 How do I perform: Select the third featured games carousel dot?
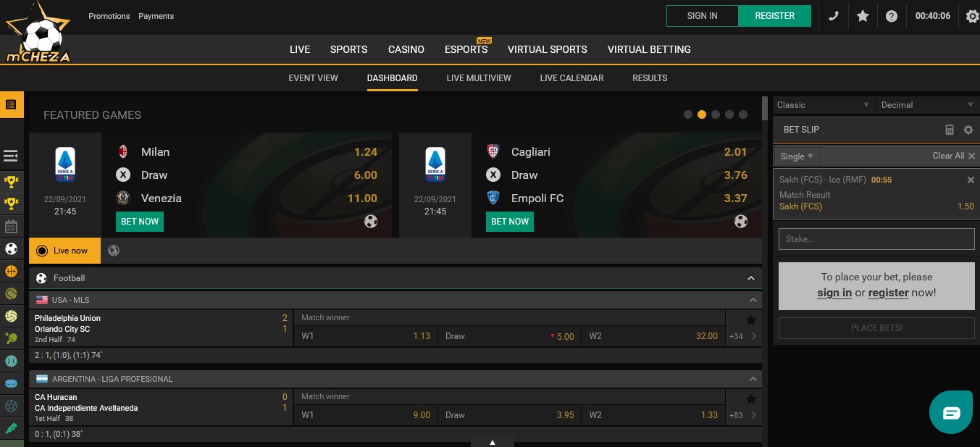click(x=716, y=114)
